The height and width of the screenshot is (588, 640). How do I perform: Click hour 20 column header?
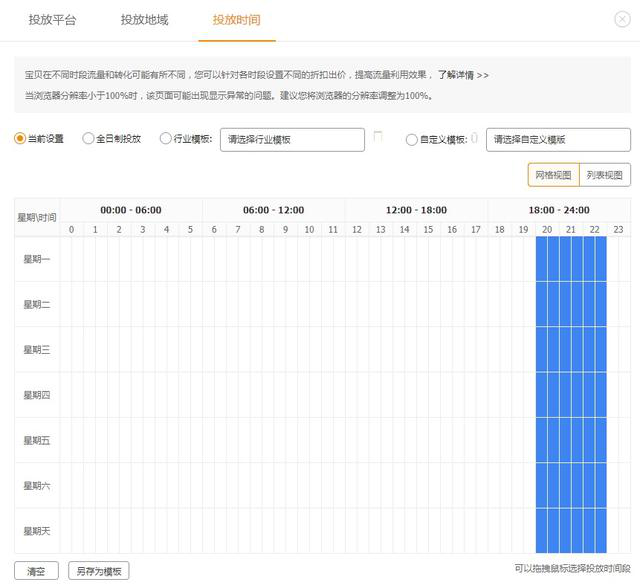547,229
